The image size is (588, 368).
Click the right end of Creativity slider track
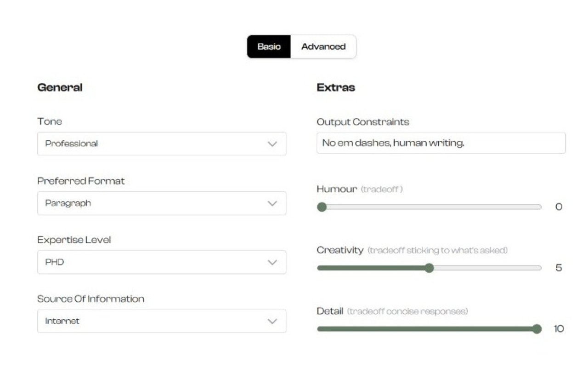point(540,268)
